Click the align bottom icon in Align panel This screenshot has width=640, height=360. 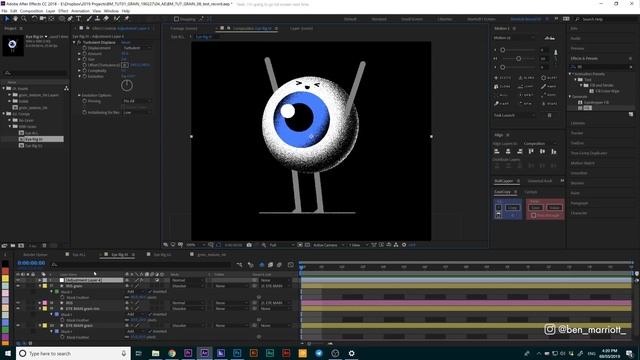click(x=554, y=151)
